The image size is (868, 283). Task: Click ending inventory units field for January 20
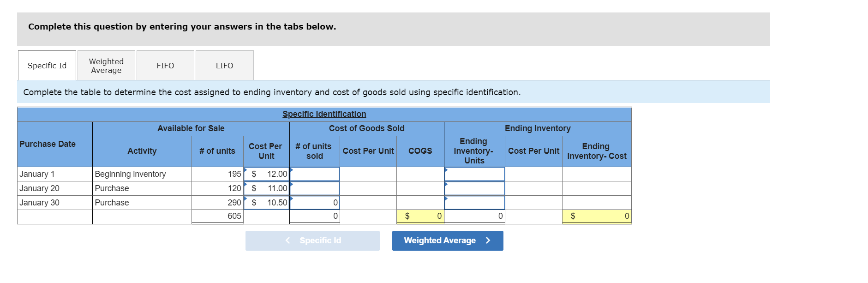tap(474, 188)
